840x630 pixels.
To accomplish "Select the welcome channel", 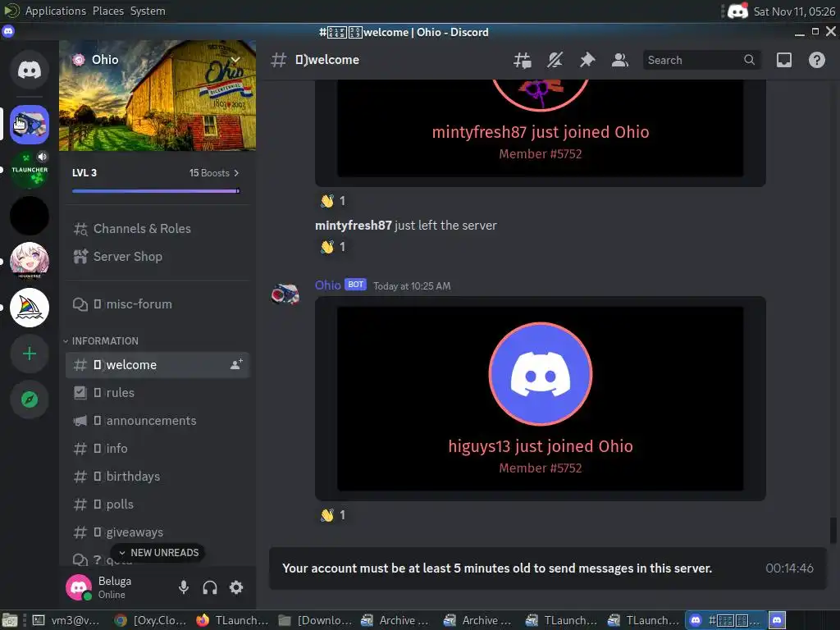I will point(157,365).
